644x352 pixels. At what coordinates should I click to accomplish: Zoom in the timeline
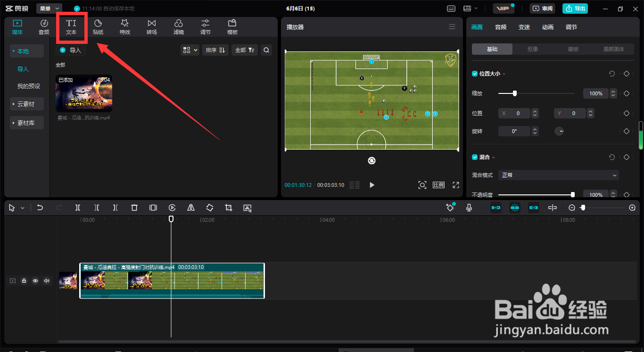click(632, 208)
